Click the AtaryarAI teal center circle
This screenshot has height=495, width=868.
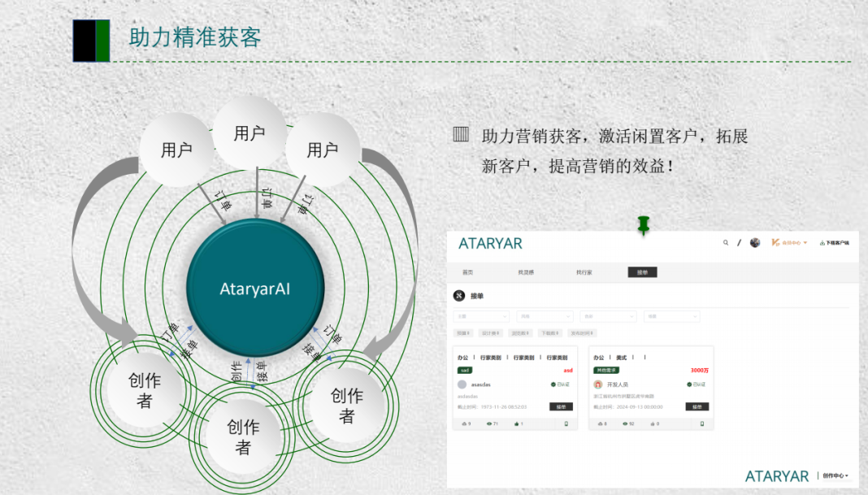pyautogui.click(x=255, y=288)
